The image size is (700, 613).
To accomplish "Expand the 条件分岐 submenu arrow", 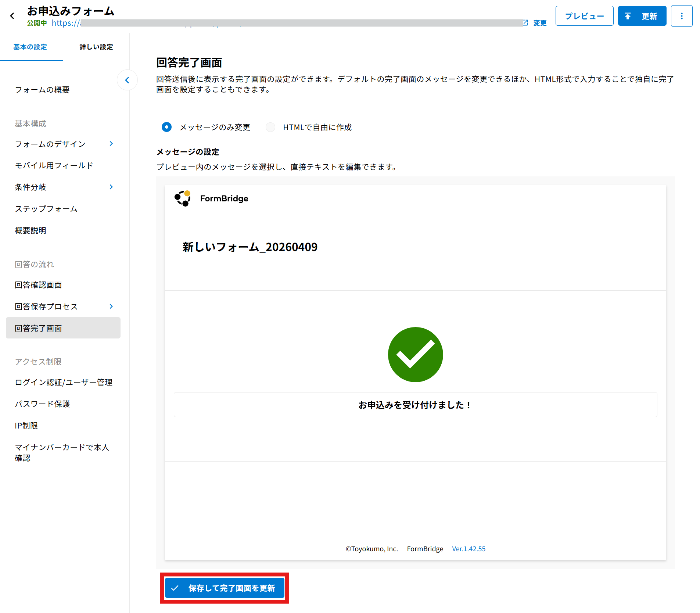I will point(111,187).
